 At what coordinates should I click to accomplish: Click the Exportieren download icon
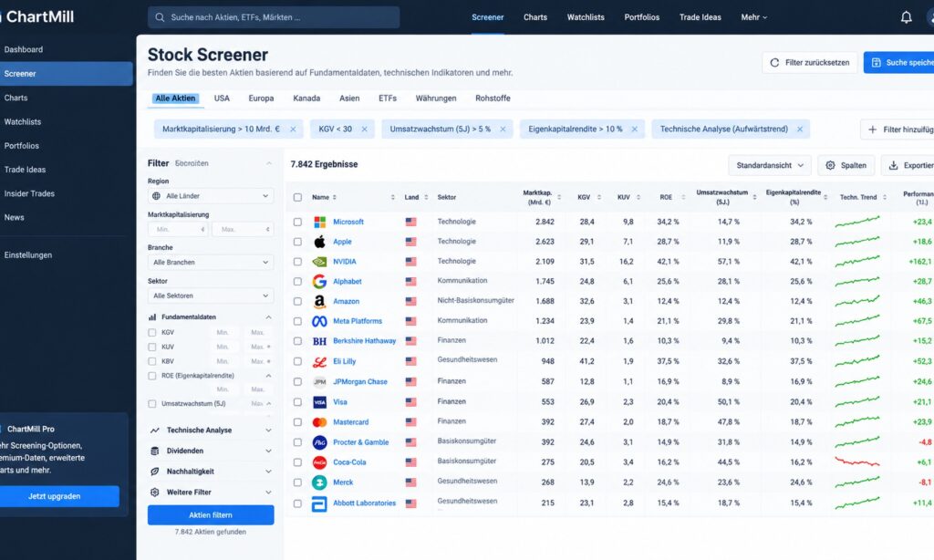click(x=894, y=166)
